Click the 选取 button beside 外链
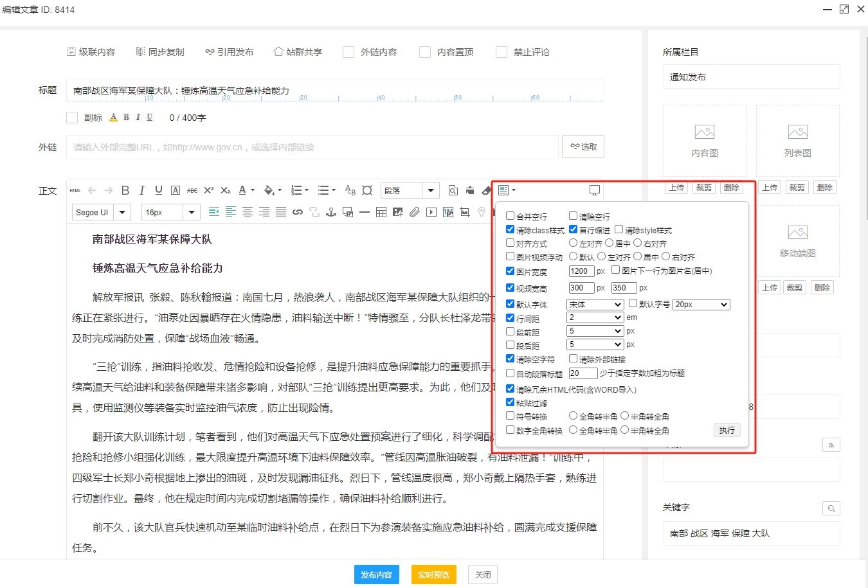This screenshot has width=868, height=588. coord(583,147)
